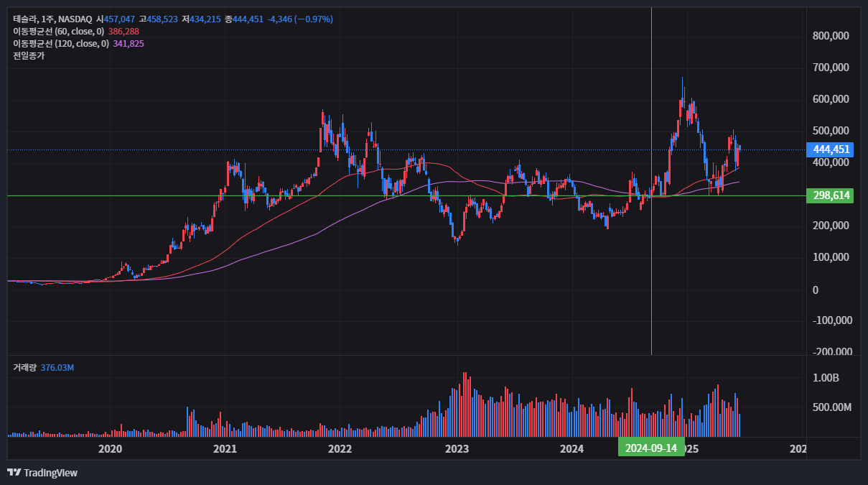Click the 376.03M volume value
The height and width of the screenshot is (485, 868).
point(57,368)
